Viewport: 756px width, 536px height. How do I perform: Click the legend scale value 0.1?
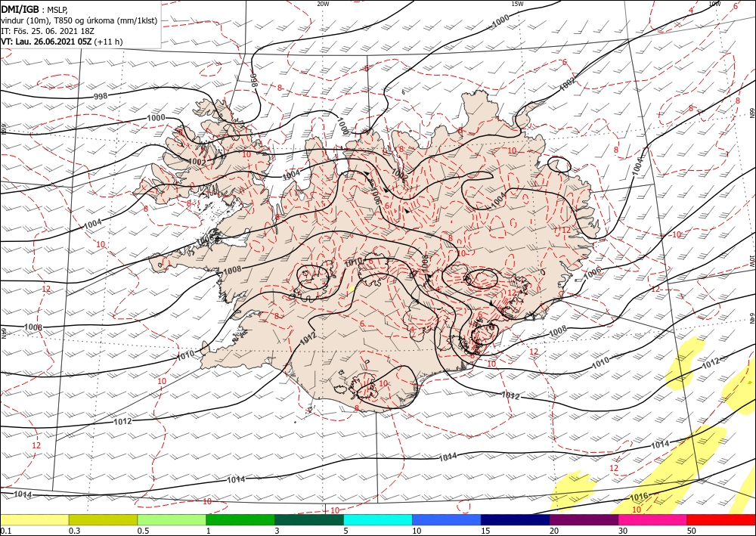5,531
